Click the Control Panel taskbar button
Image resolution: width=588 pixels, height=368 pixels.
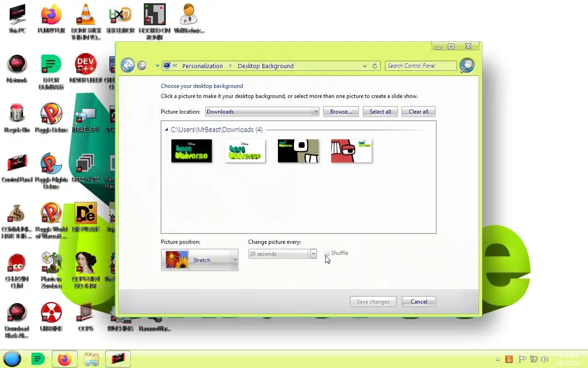coord(118,359)
